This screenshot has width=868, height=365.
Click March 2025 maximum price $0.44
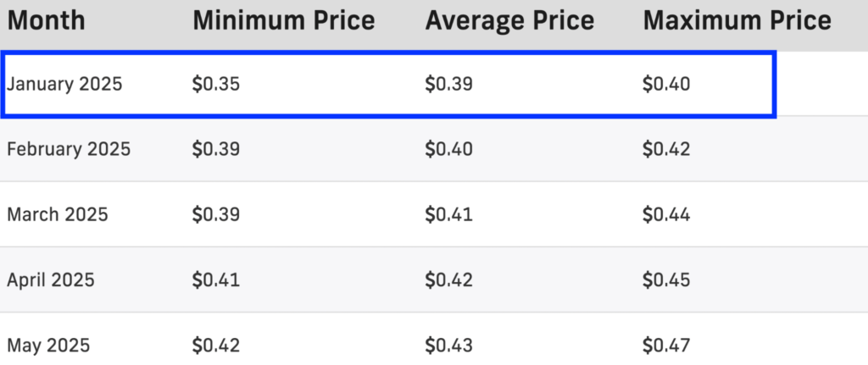tap(666, 214)
